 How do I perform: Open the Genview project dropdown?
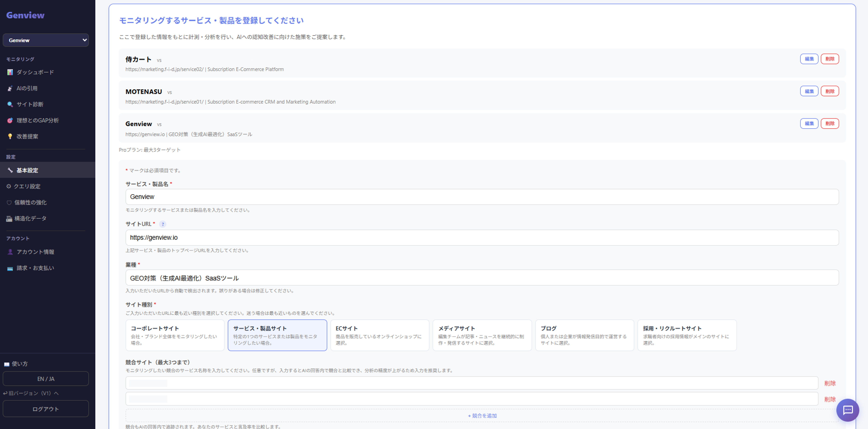[x=46, y=40]
